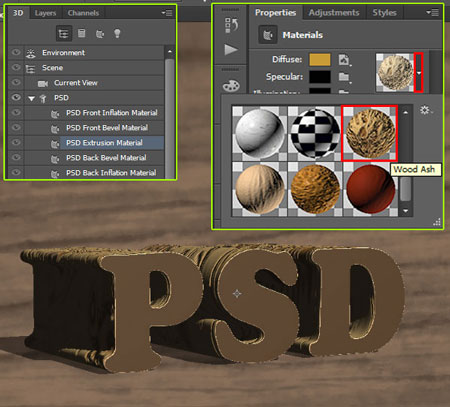450x407 pixels.
Task: Select PSD Front Bevel Material
Action: point(107,128)
